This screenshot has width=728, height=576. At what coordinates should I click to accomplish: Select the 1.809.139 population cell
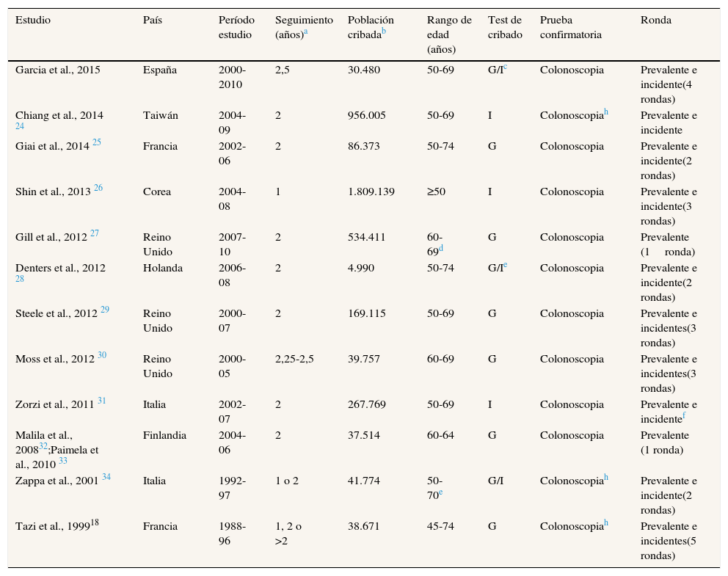click(371, 192)
